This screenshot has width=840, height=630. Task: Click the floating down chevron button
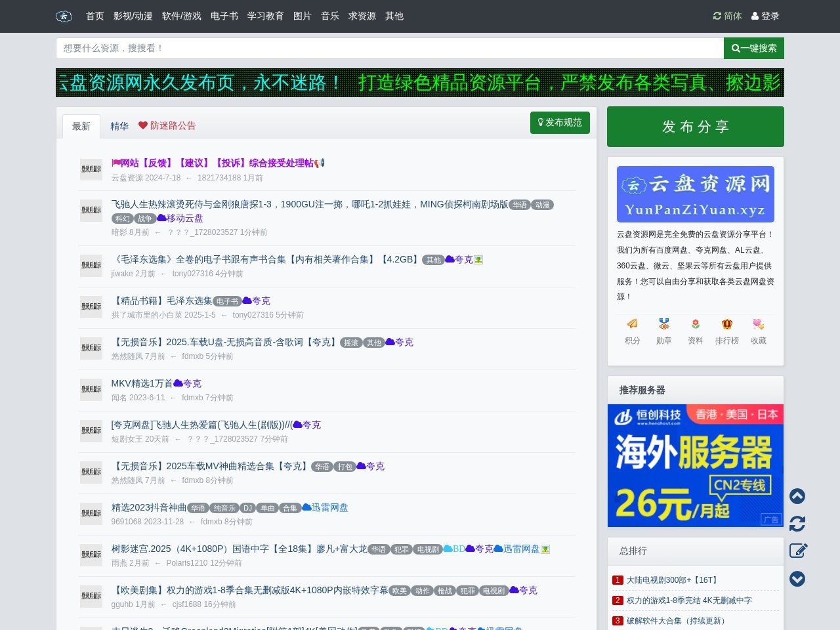pos(797,579)
